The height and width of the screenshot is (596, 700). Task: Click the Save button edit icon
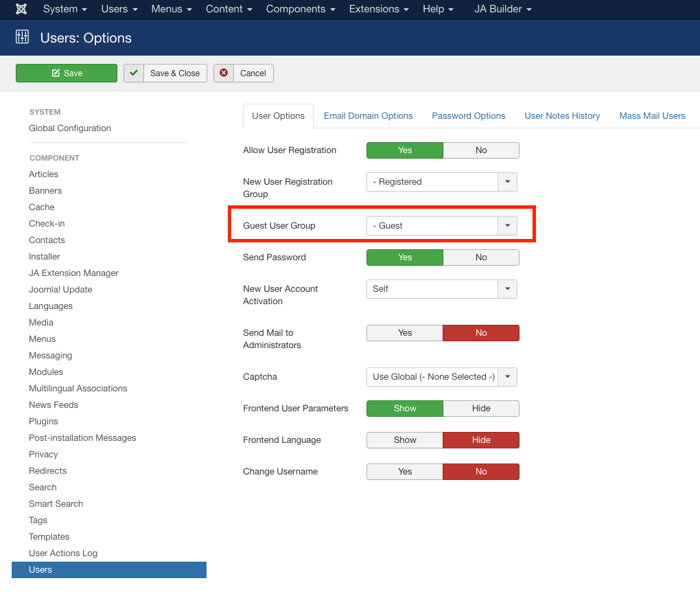coord(56,73)
